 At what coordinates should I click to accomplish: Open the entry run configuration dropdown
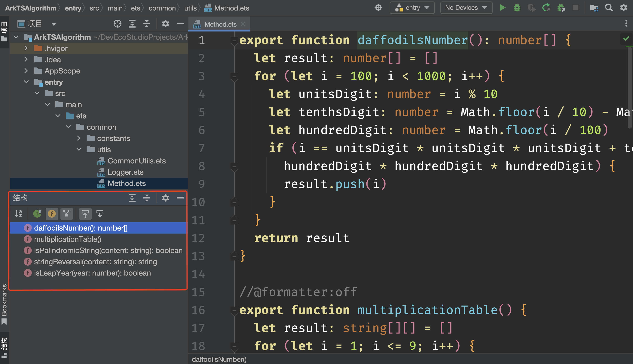coord(412,8)
